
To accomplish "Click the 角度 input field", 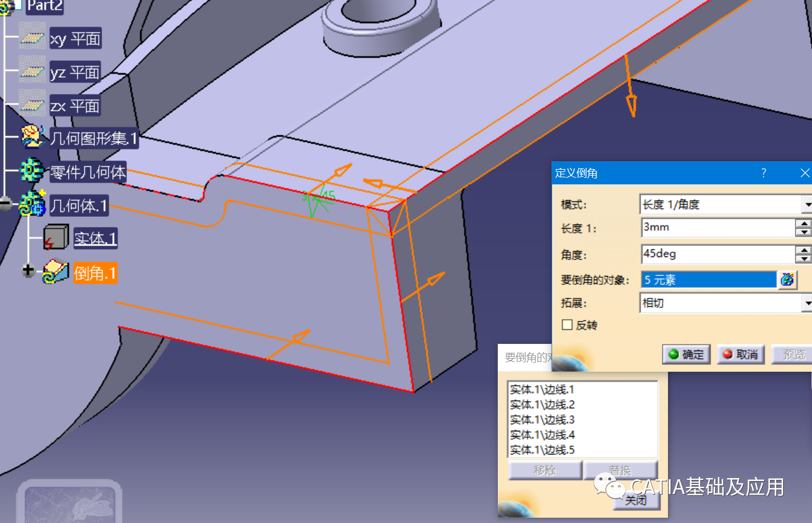I will point(718,254).
